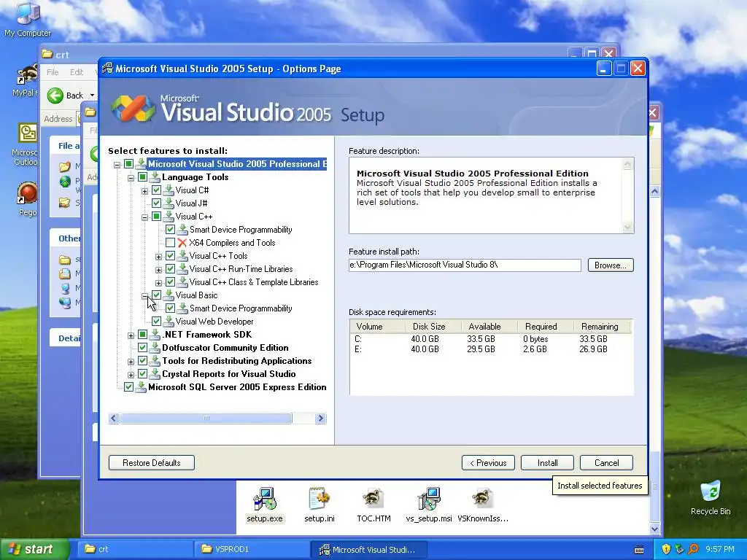Collapse the root Visual Studio 2005 Professional node
Viewport: 747px width, 560px height.
coord(117,165)
